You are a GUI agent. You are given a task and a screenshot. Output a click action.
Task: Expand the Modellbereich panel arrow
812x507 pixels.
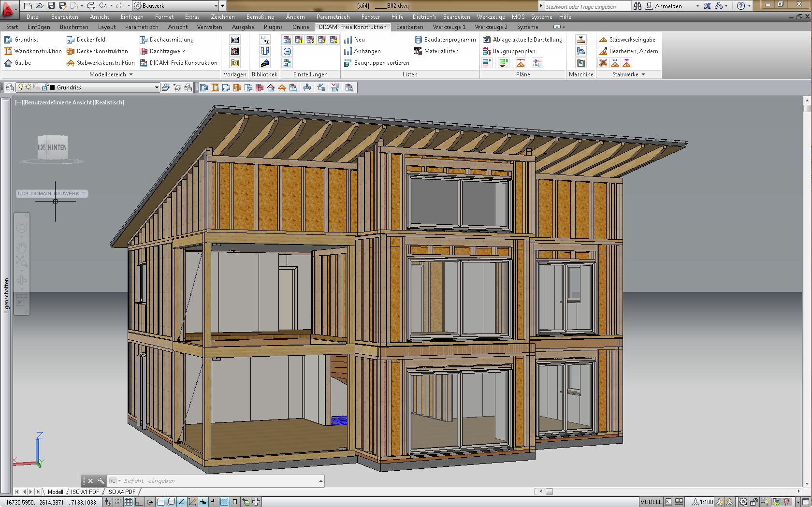coord(131,74)
